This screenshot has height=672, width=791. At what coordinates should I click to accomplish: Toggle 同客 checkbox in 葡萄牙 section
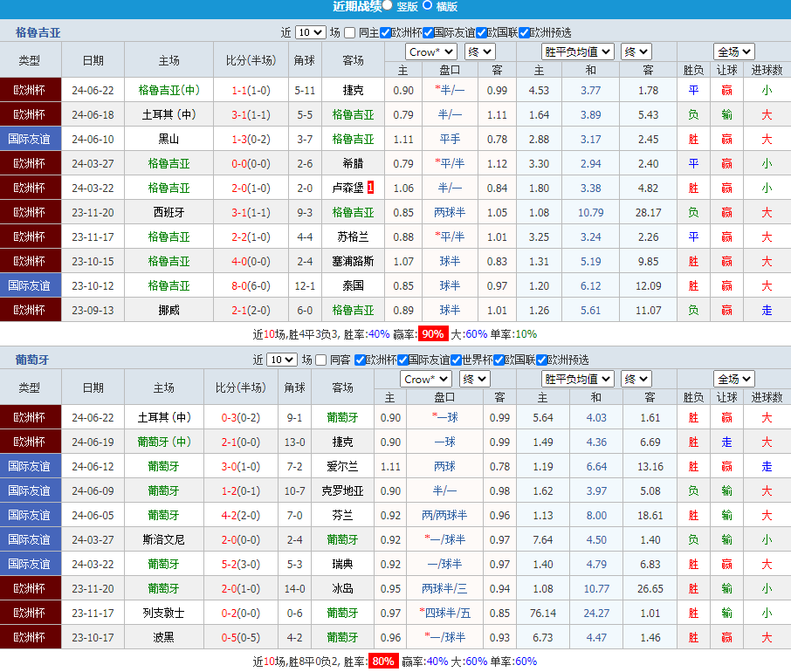tap(322, 360)
